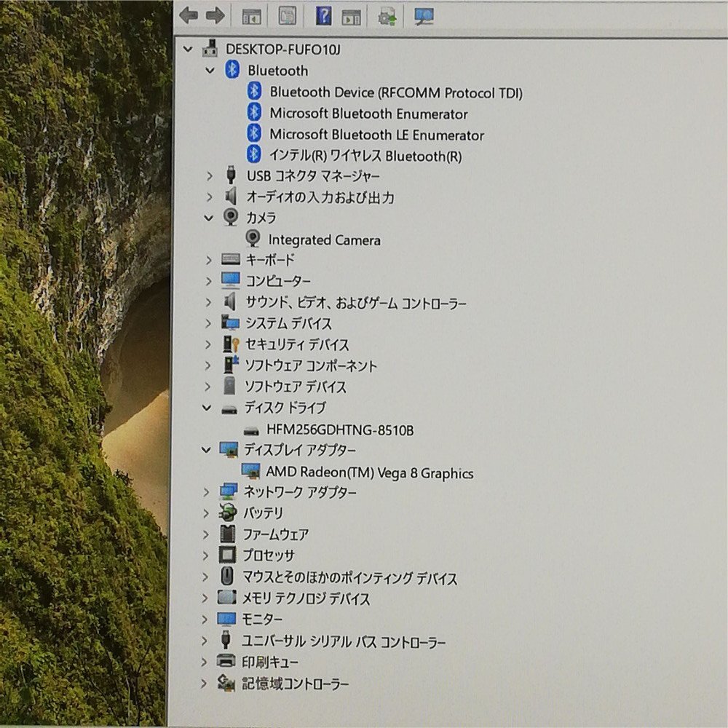Click the 印刷キュー printer icon
728x728 pixels.
(x=226, y=661)
